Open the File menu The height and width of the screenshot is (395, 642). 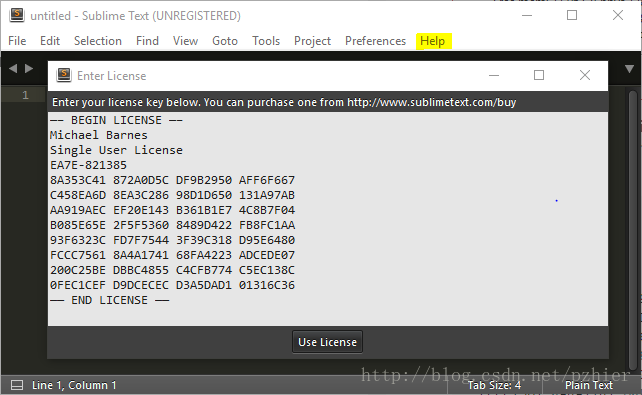coord(17,41)
